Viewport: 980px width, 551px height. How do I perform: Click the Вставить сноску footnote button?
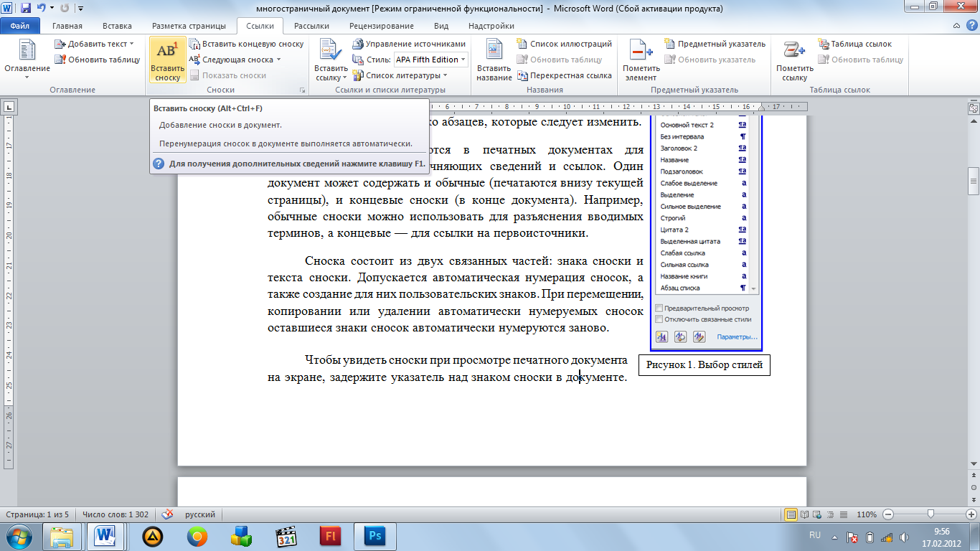(x=168, y=60)
